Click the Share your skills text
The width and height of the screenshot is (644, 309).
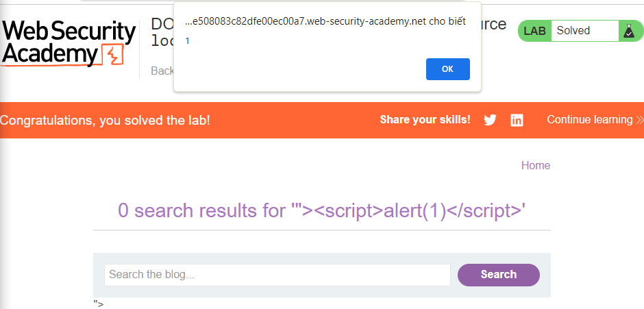pos(425,120)
